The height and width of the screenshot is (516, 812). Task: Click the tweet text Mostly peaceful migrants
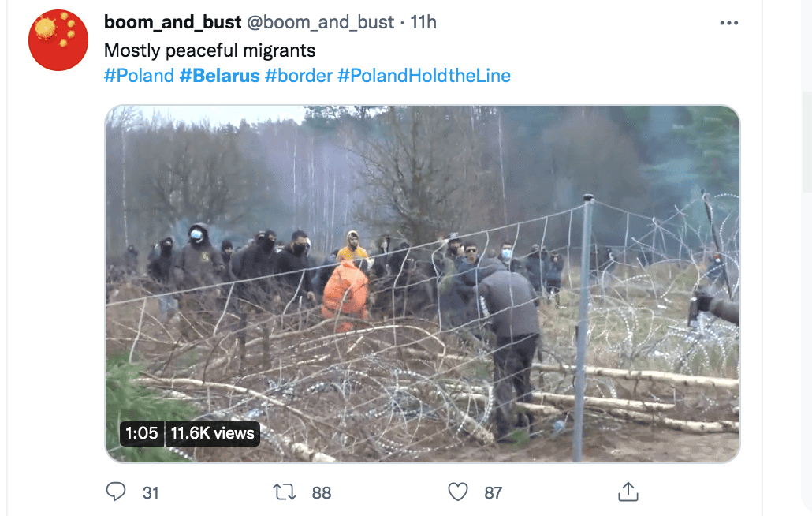210,50
